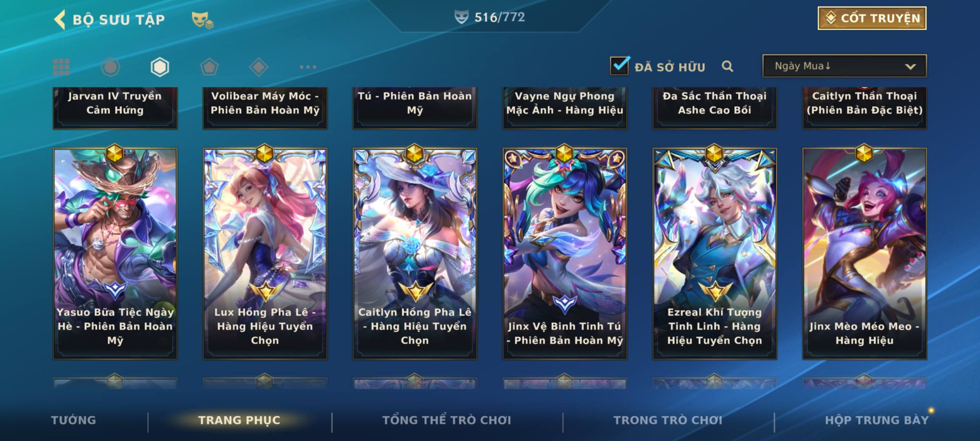980x441 pixels.
Task: Select the all-skins grid filter icon
Action: pyautogui.click(x=61, y=67)
